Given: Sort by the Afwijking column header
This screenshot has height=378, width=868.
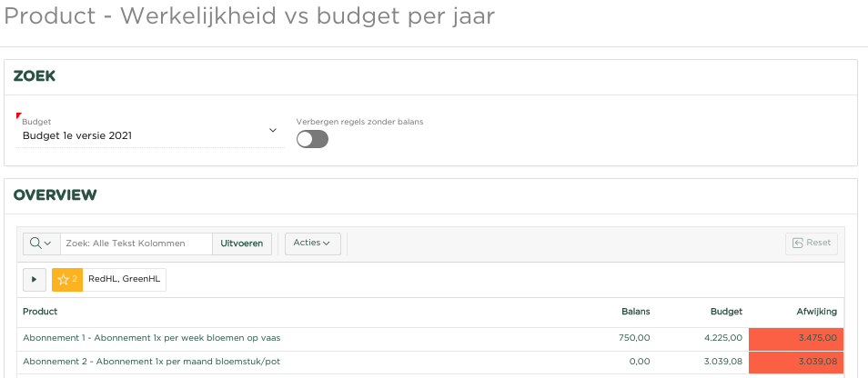Looking at the screenshot, I should [x=816, y=312].
